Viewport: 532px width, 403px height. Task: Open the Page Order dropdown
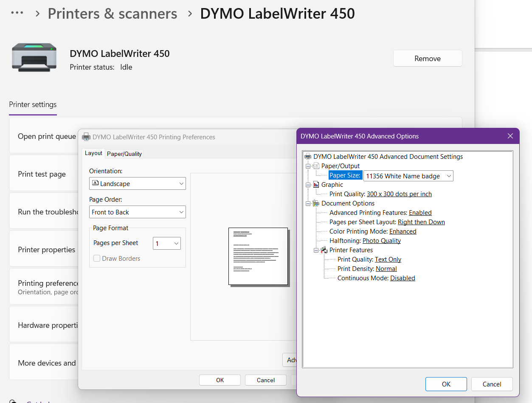click(x=138, y=212)
